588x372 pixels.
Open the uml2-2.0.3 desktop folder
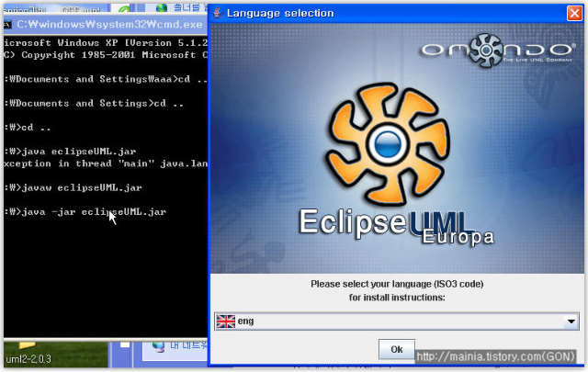pos(28,353)
